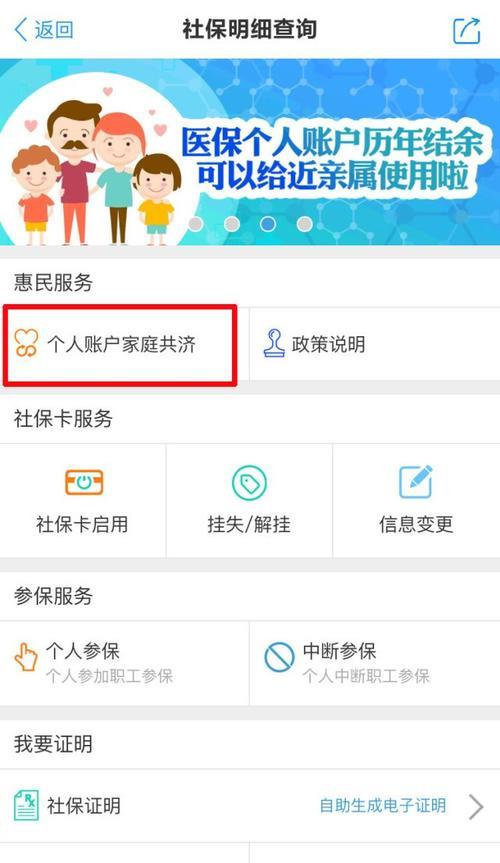
Task: Tap the 社保卡启用 card icon
Action: pos(84,482)
